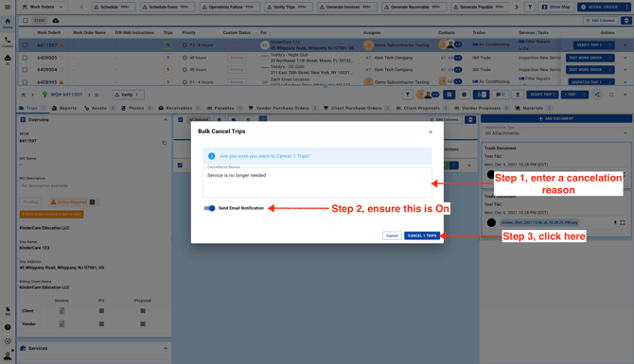Click Edit Columns above the work order table
This screenshot has width=634, height=364.
[x=600, y=20]
